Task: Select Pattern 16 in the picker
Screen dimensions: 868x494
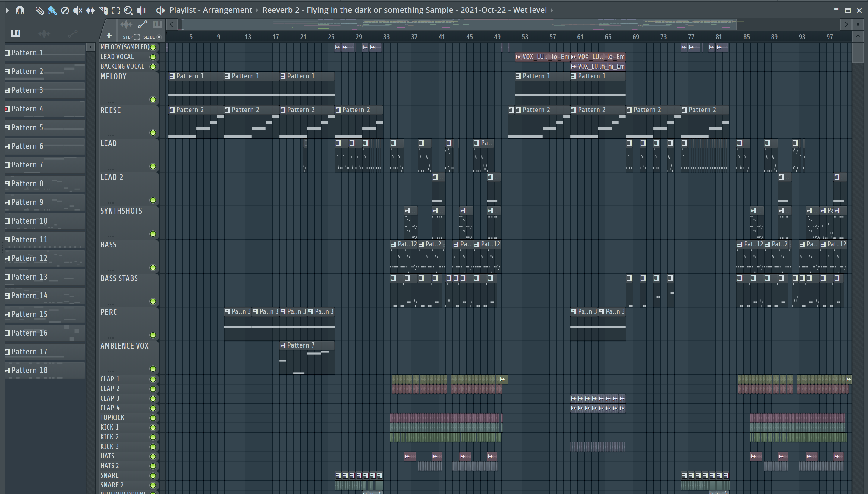Action: click(45, 333)
